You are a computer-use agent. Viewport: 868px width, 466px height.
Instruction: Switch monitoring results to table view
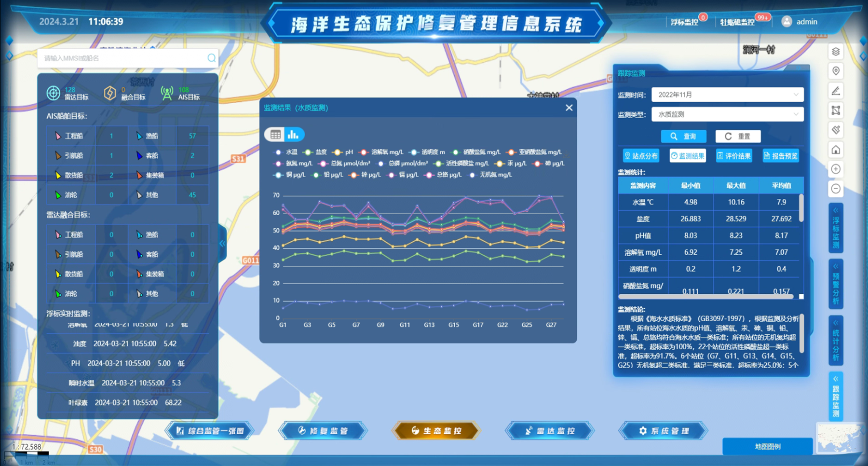[275, 135]
